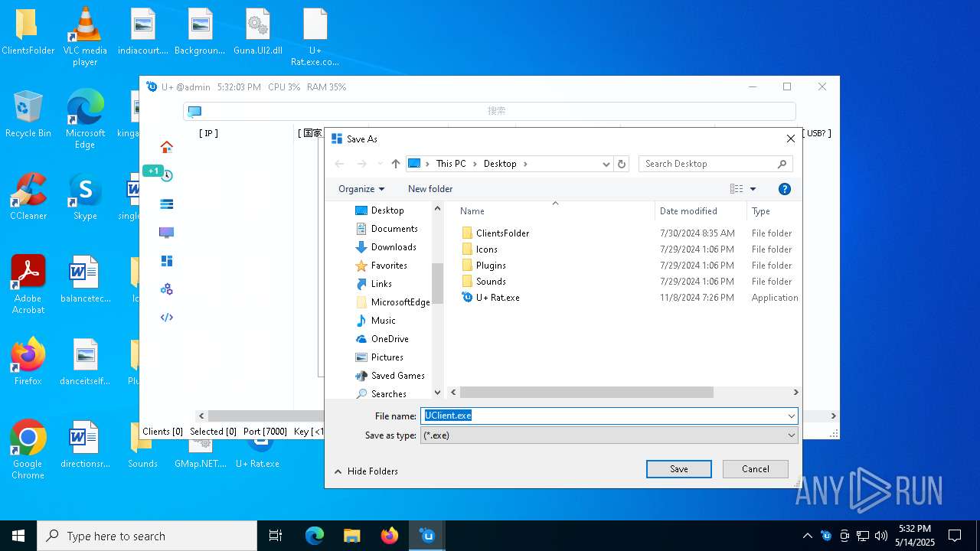Select the ClientsFolder folder in file list
This screenshot has width=980, height=551.
click(502, 233)
